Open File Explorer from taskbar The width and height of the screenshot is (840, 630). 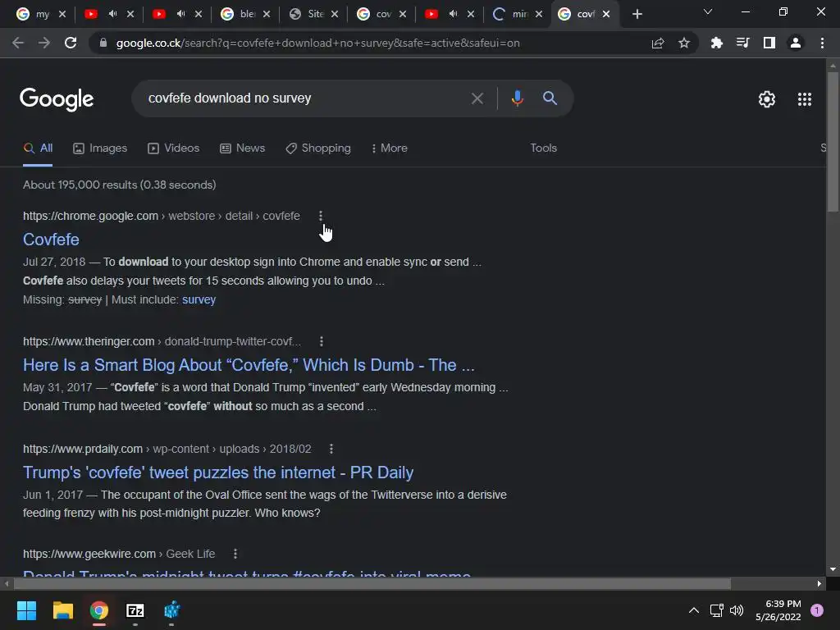tap(62, 610)
